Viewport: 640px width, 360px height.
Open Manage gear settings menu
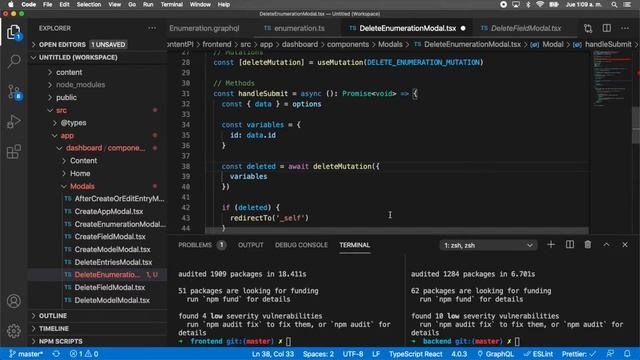[x=14, y=331]
